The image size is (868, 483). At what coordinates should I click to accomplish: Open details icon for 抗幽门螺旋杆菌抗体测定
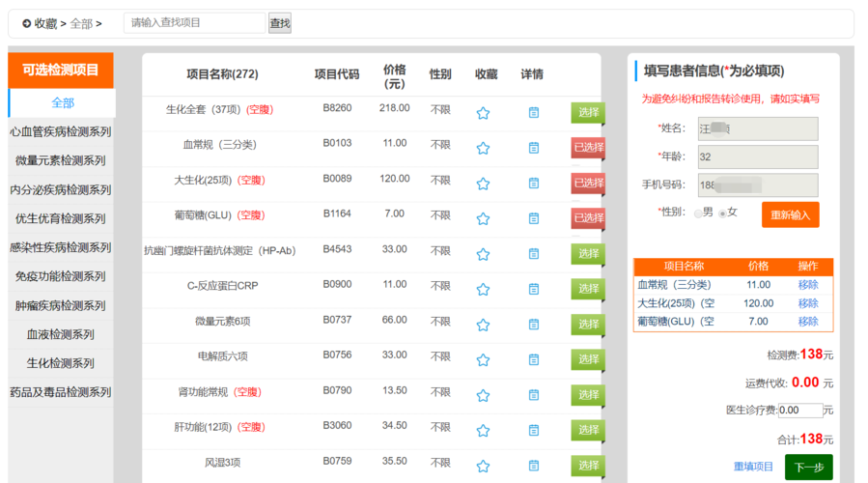coord(534,254)
